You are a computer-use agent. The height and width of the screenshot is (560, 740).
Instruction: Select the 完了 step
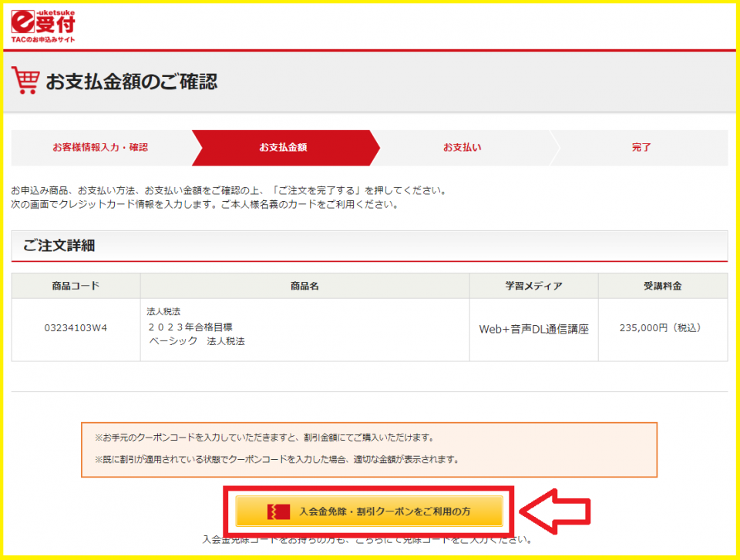point(641,147)
